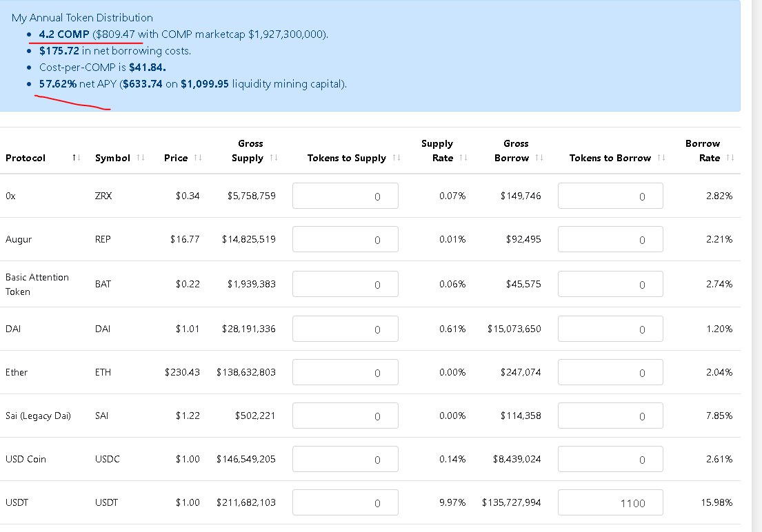Sort by Gross Supply sort icon
This screenshot has height=532, width=762.
click(274, 157)
